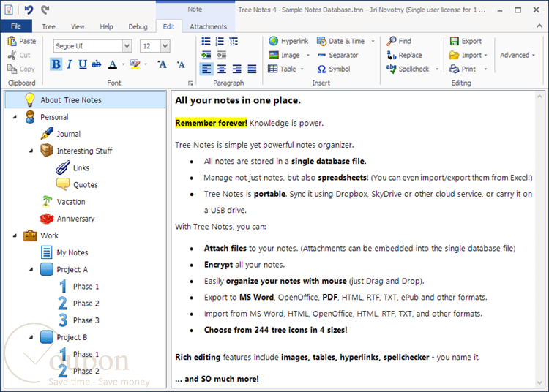Insert an Image

click(x=284, y=56)
